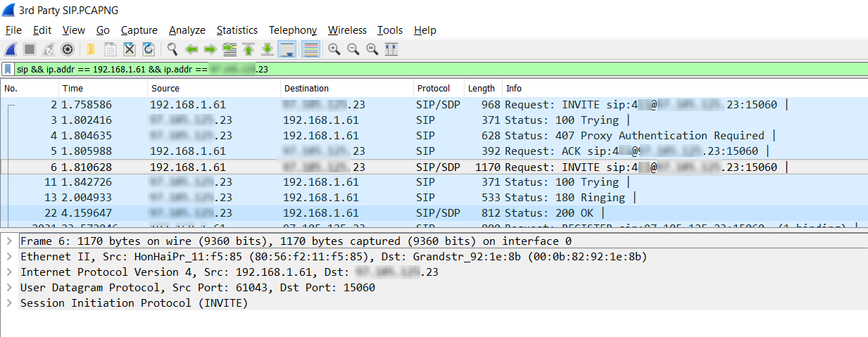Jump to the last packet

[x=268, y=49]
